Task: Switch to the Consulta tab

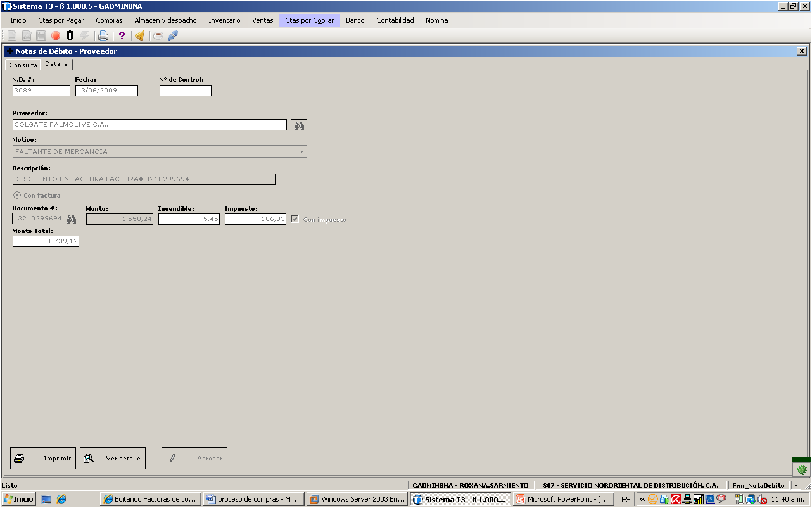Action: click(x=23, y=65)
